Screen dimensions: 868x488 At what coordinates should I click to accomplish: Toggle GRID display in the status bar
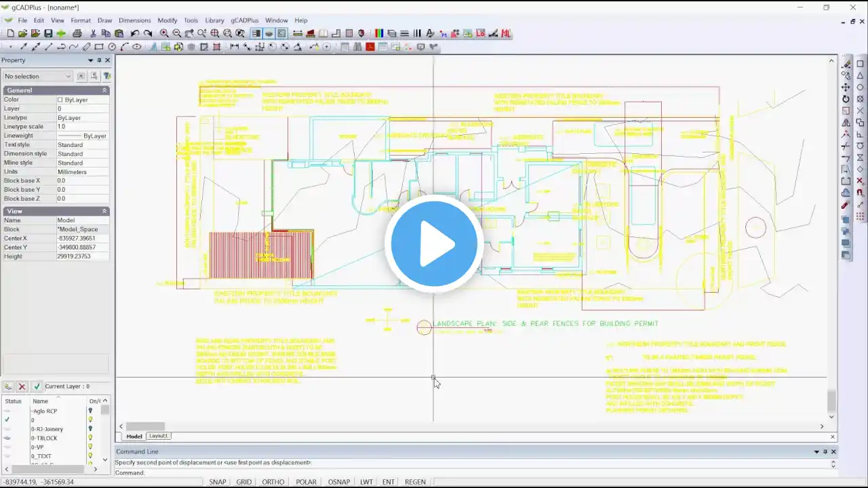pos(243,482)
